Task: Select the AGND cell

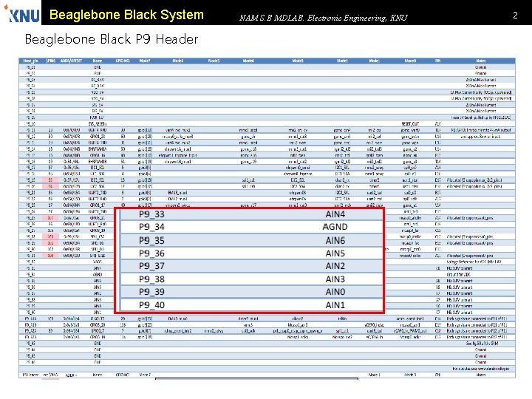Action: (x=335, y=227)
